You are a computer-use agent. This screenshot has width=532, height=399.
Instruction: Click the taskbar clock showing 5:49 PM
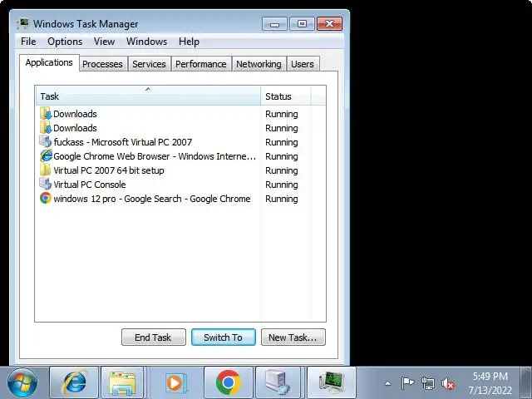coord(490,383)
